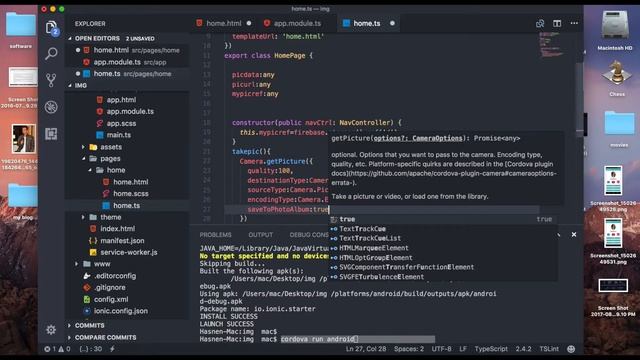Click Ln 27, Col 28 in status bar

[366, 349]
